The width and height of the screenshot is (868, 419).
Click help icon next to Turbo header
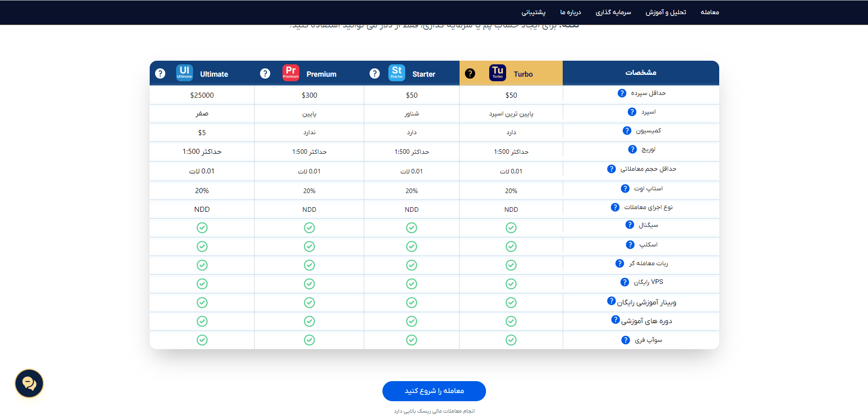(x=470, y=73)
